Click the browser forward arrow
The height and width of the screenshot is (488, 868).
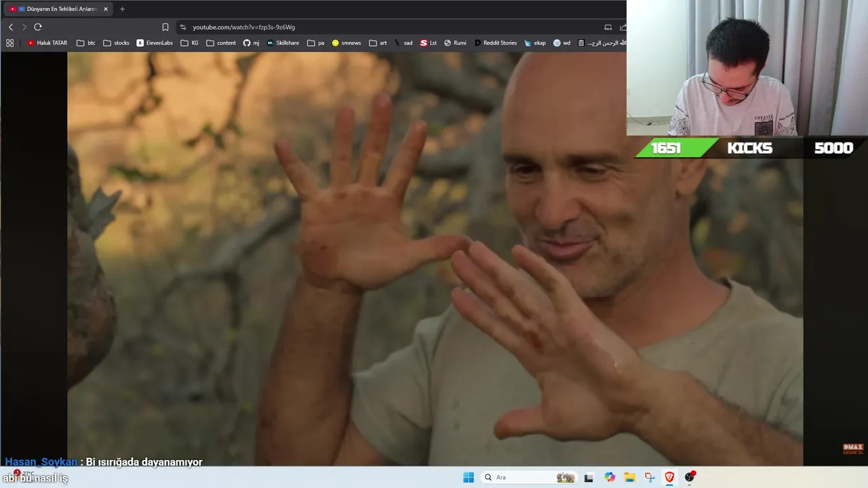click(24, 27)
